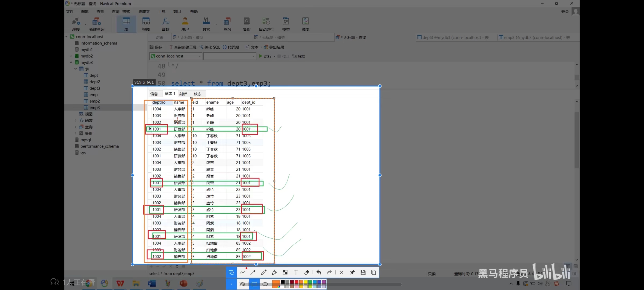Toggle the ellipse shape option
644x290 pixels.
[265, 284]
